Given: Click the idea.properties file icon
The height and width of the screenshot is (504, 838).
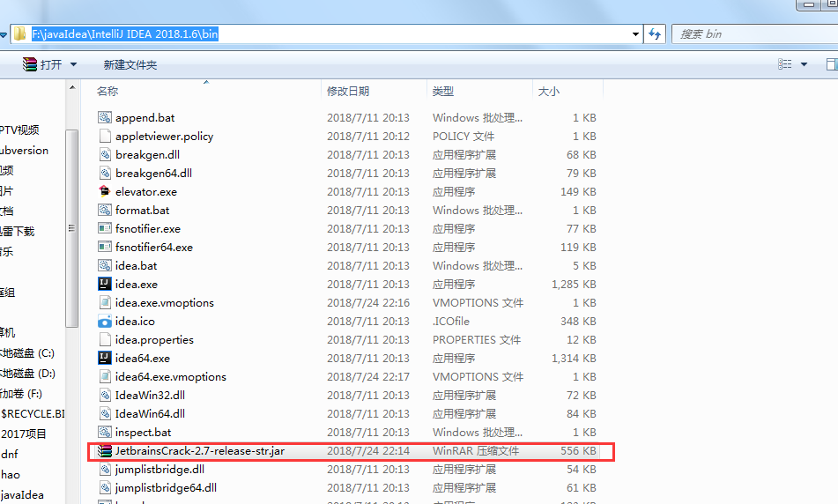Looking at the screenshot, I should 105,339.
